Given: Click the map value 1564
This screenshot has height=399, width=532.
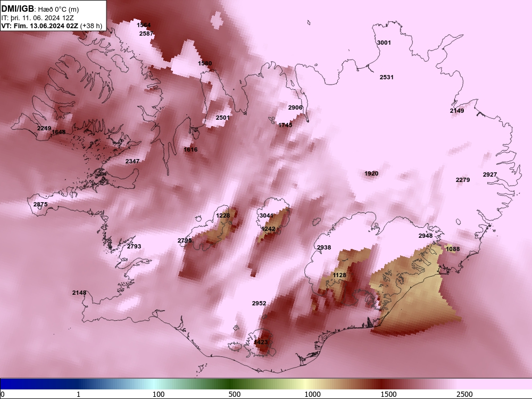Looking at the screenshot, I should pyautogui.click(x=144, y=25).
